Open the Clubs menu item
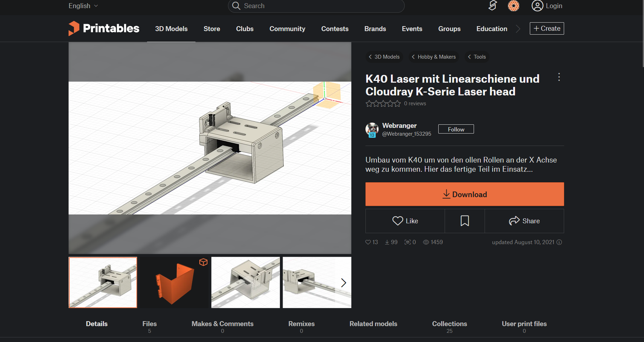644x342 pixels. pos(245,29)
